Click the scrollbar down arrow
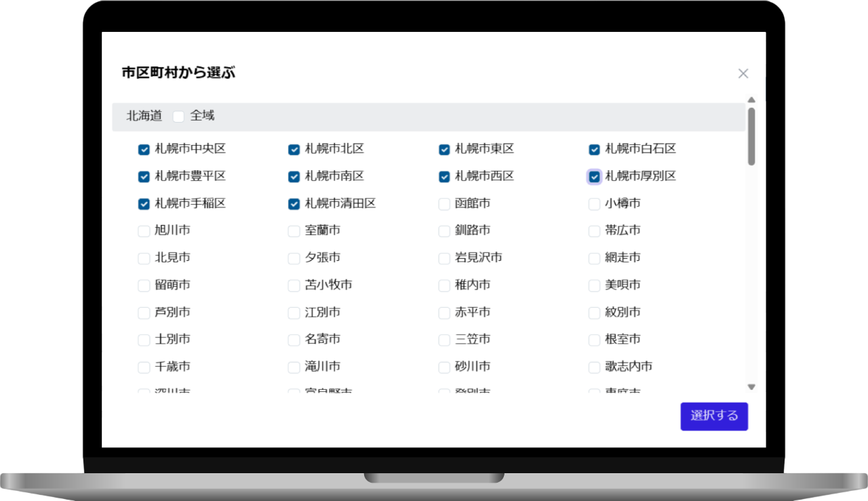The width and height of the screenshot is (868, 501). 751,386
